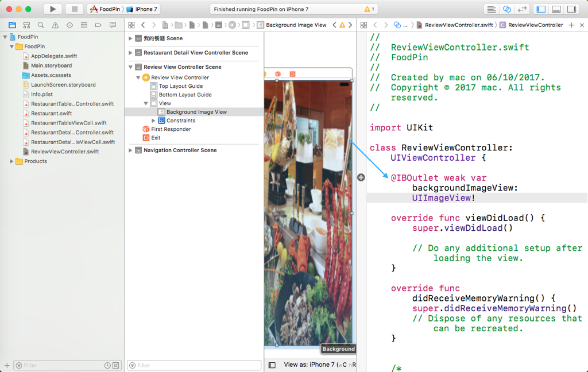This screenshot has height=372, width=588.
Task: Toggle the Navigator panel visibility
Action: point(541,9)
